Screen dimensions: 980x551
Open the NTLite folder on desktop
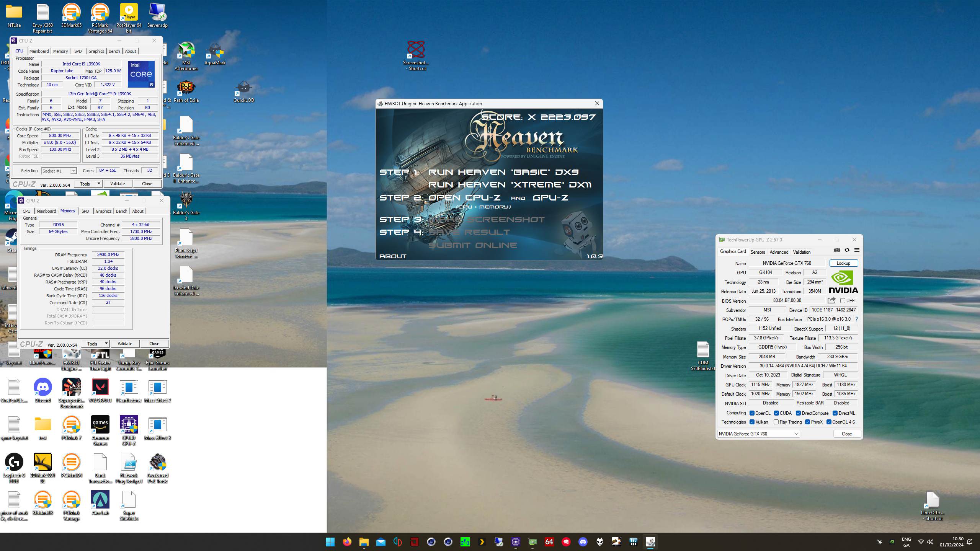[x=14, y=15]
